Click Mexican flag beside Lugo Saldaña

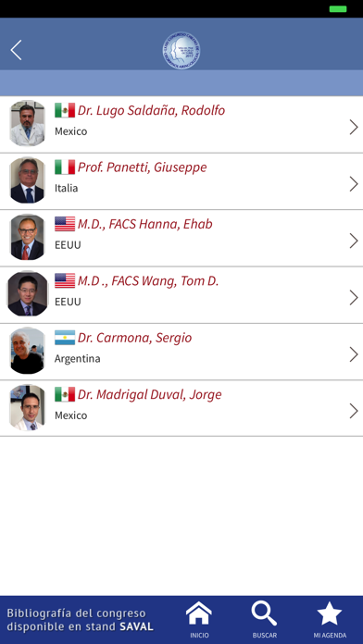point(65,110)
